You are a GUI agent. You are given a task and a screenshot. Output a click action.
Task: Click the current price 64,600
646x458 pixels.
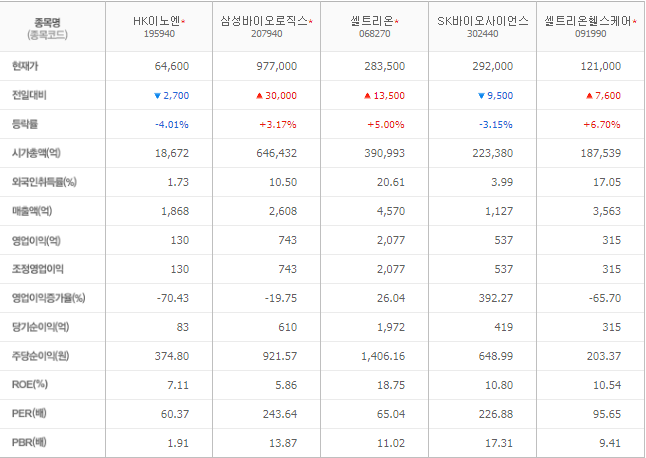tap(172, 66)
